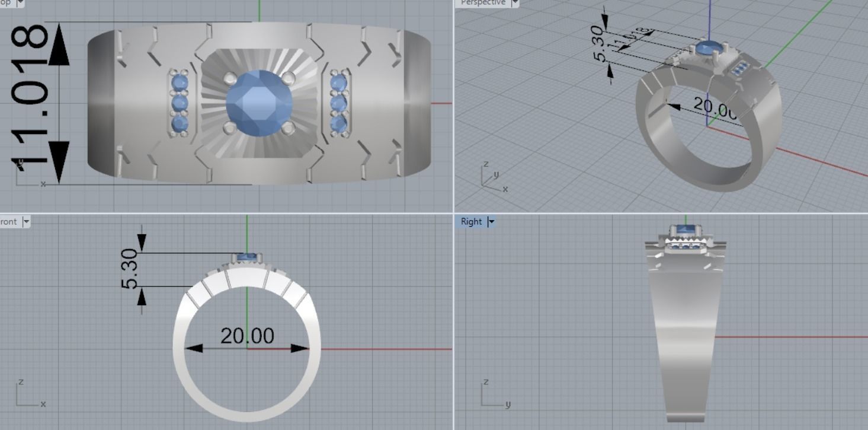Image resolution: width=868 pixels, height=430 pixels.
Task: Open the Perspective viewport menu arrow
Action: pyautogui.click(x=514, y=2)
